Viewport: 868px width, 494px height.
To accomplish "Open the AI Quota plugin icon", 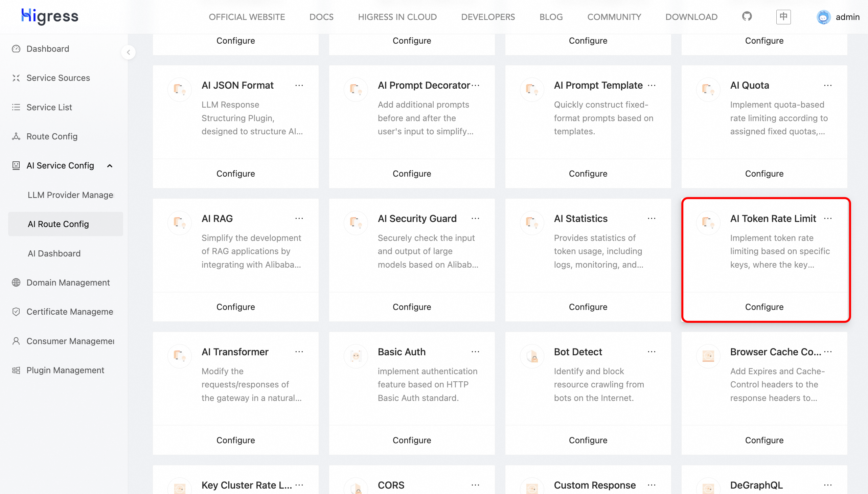I will coord(708,90).
